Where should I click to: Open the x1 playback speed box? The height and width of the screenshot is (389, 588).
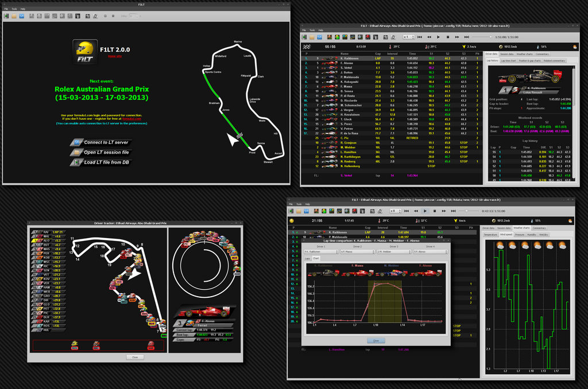point(408,37)
